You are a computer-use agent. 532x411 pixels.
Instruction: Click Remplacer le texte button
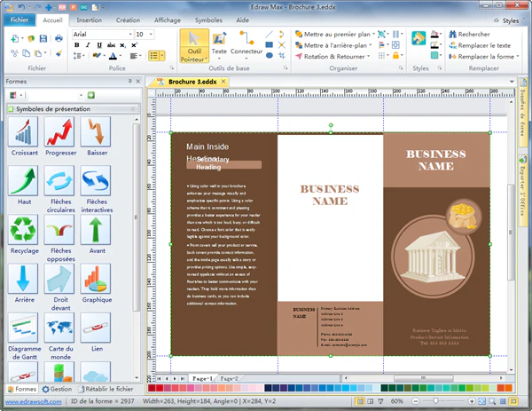480,45
